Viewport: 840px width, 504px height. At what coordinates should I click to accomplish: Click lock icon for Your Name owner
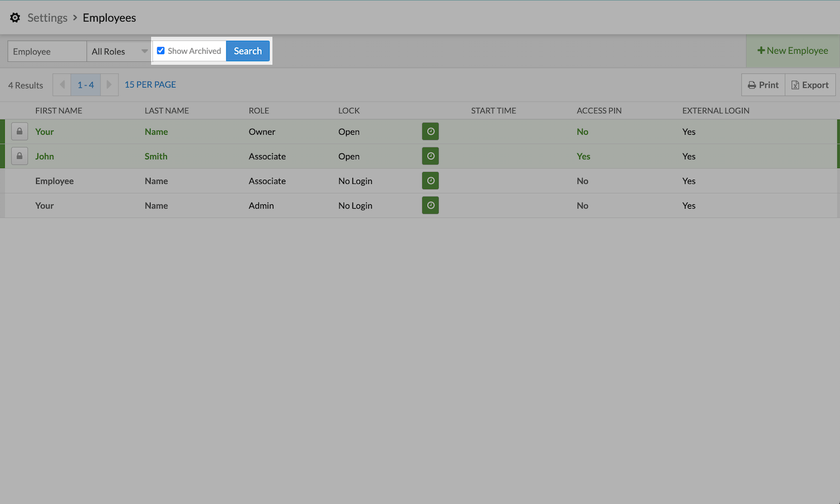19,132
